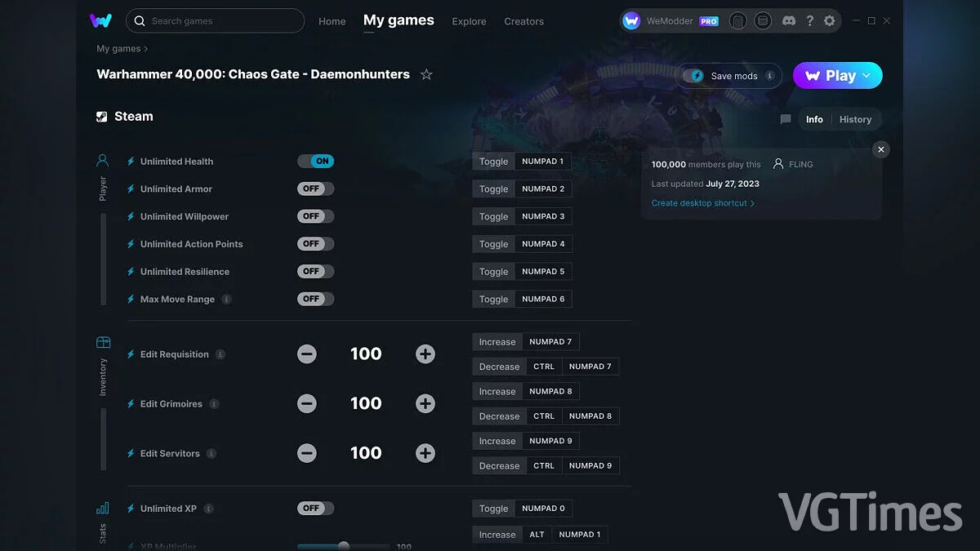This screenshot has width=980, height=551.
Task: Open the help question mark icon
Action: pos(809,20)
